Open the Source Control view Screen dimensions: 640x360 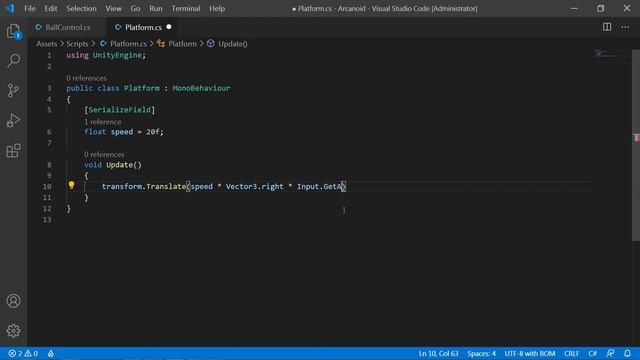(13, 90)
